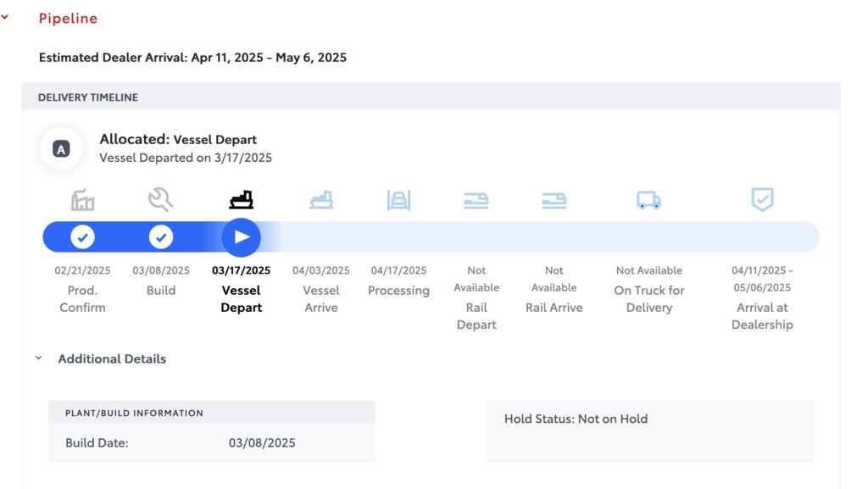Click the Additional Details heading
Image resolution: width=868 pixels, height=489 pixels.
pos(112,358)
